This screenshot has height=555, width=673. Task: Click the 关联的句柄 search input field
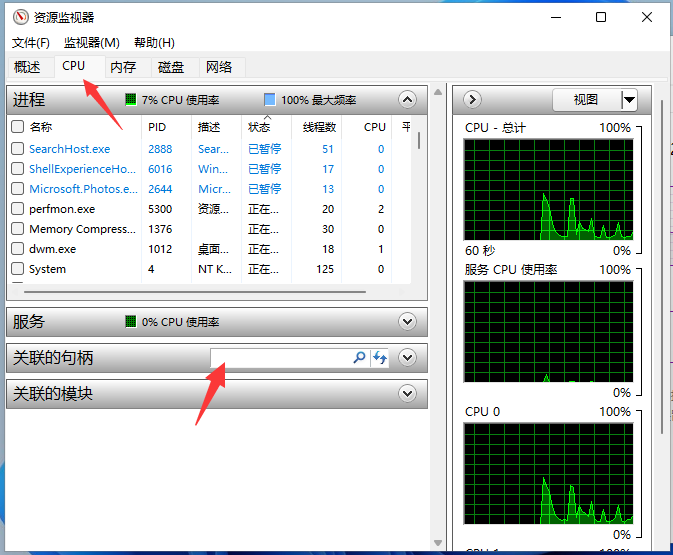pyautogui.click(x=280, y=358)
